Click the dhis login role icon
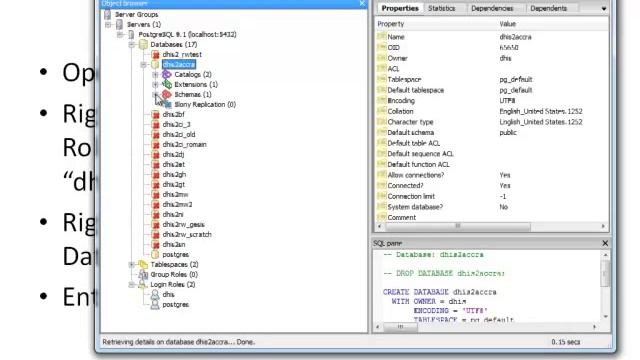 [x=155, y=295]
